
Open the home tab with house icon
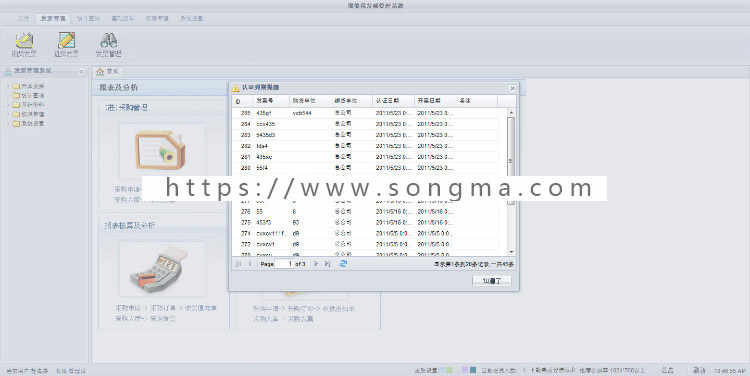107,71
